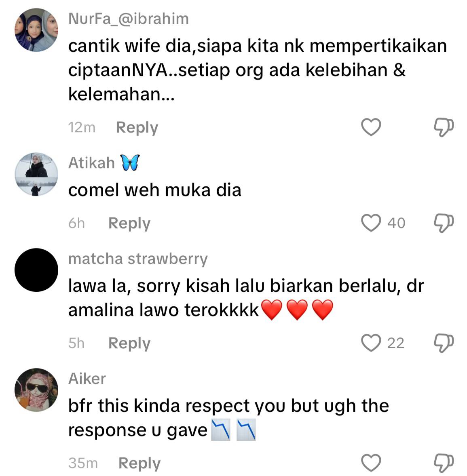The image size is (467, 476).
Task: Open the matcha strawberry username
Action: [x=138, y=259]
